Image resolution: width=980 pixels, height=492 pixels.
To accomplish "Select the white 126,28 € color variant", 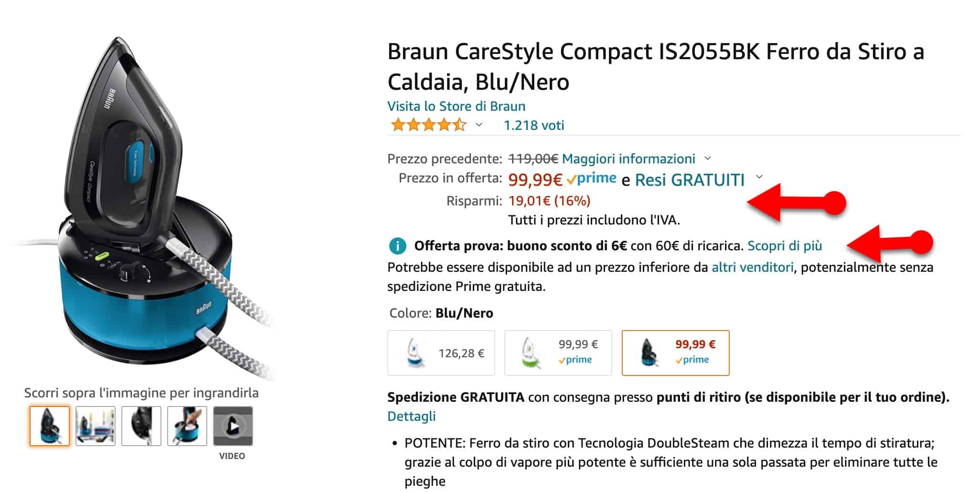I will pyautogui.click(x=441, y=353).
